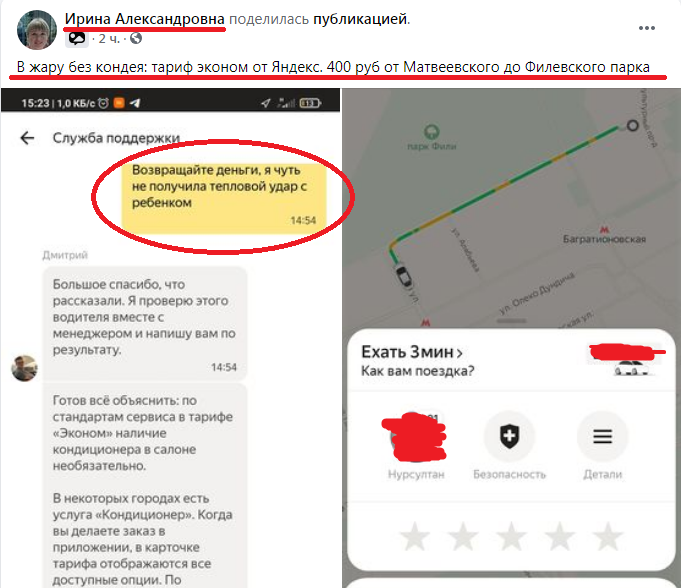Viewport: 681px width, 588px height.
Task: Expand the Ехать 3 мин chevron
Action: (x=459, y=353)
